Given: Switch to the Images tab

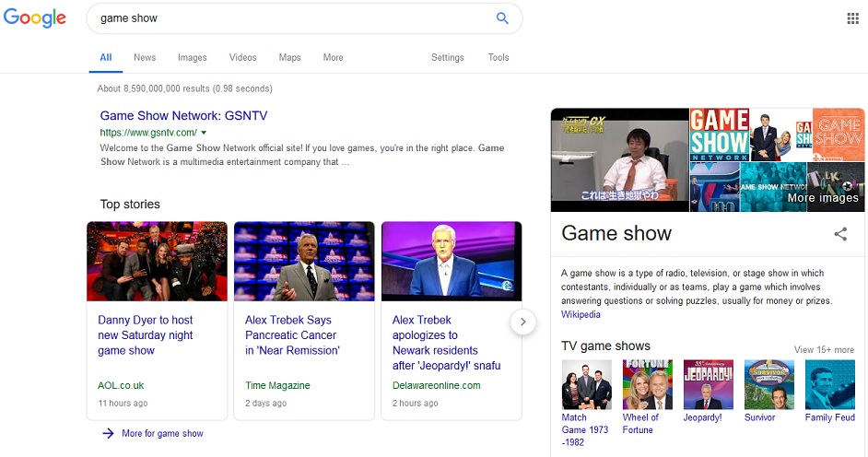Looking at the screenshot, I should [x=192, y=57].
